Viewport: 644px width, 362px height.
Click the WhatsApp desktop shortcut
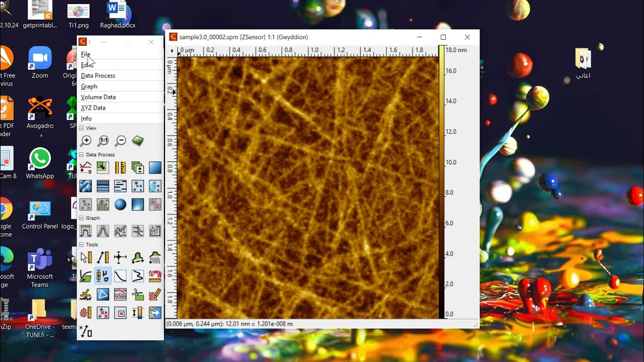[40, 163]
